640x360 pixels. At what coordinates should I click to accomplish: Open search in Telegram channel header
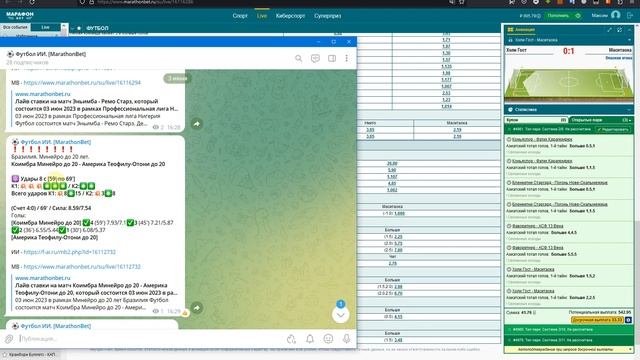click(x=298, y=58)
